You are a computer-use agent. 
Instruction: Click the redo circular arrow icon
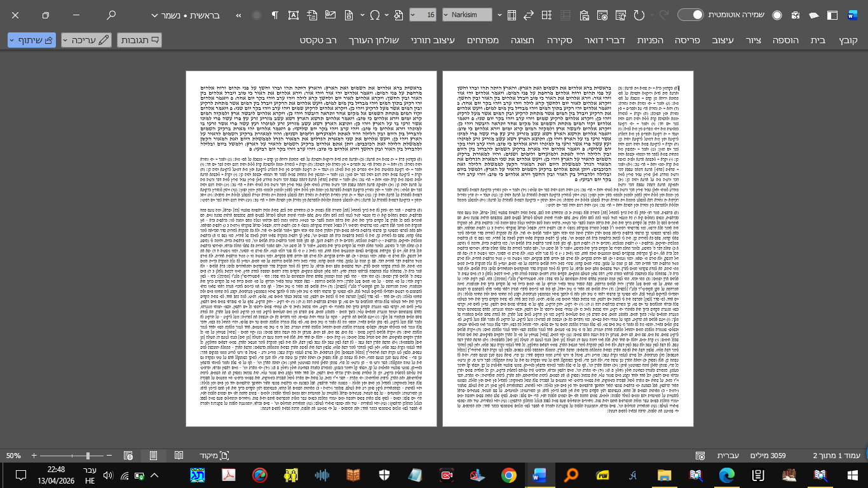pyautogui.click(x=638, y=15)
